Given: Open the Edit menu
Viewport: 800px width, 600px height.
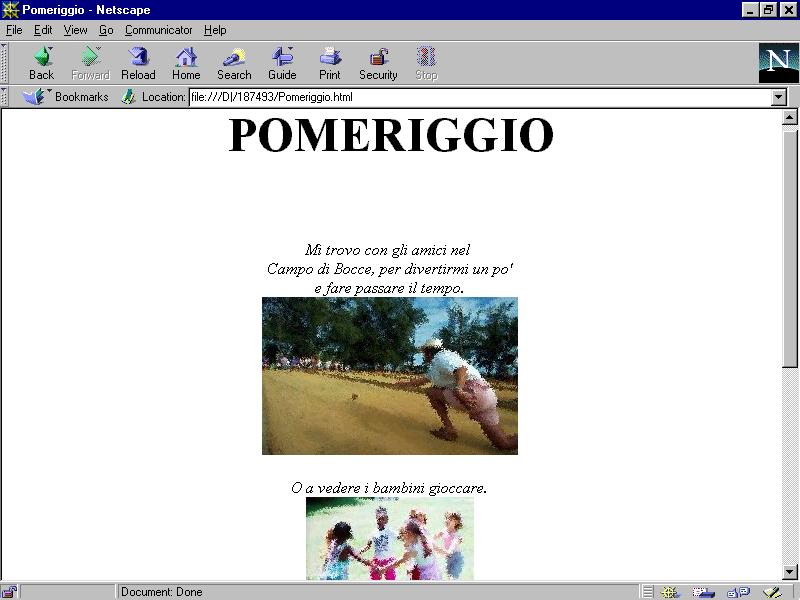Looking at the screenshot, I should pos(43,30).
